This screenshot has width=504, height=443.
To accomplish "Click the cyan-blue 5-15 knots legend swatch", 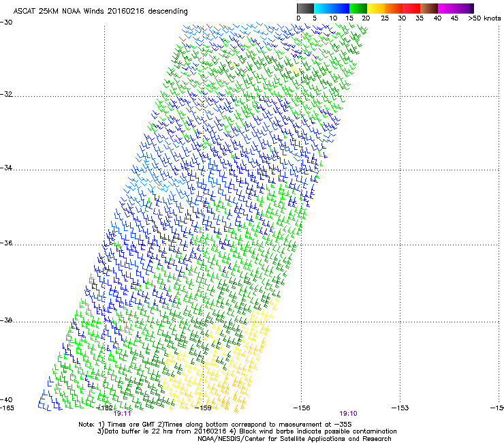I will pyautogui.click(x=332, y=8).
